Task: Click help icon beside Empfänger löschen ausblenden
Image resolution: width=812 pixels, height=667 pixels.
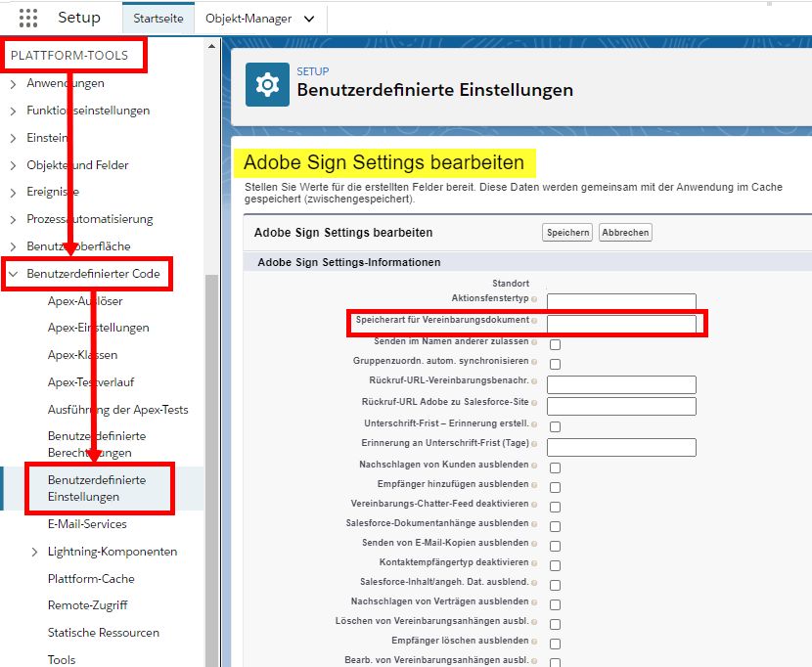Action: tap(534, 642)
